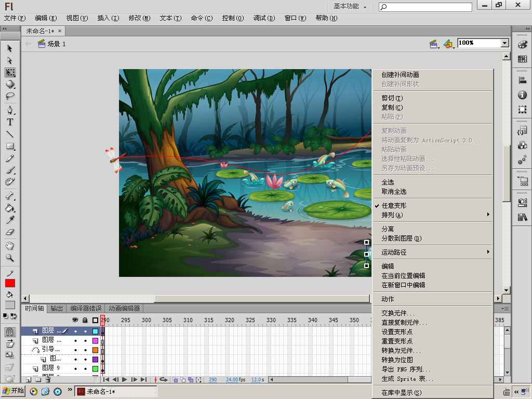This screenshot has height=399, width=532.
Task: Open the 文件(F) menu
Action: pyautogui.click(x=15, y=18)
